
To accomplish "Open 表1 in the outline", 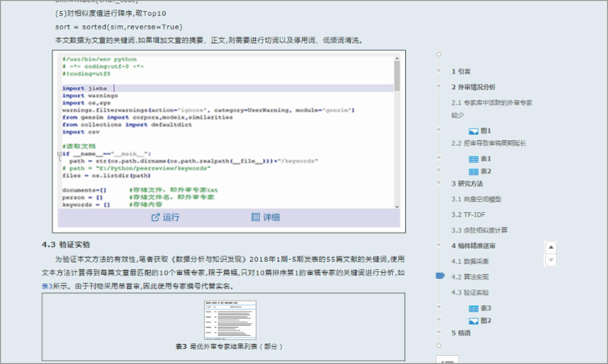I will point(486,159).
